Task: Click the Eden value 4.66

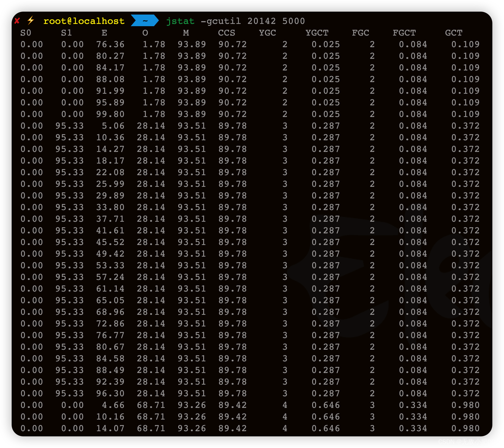Action: (113, 405)
